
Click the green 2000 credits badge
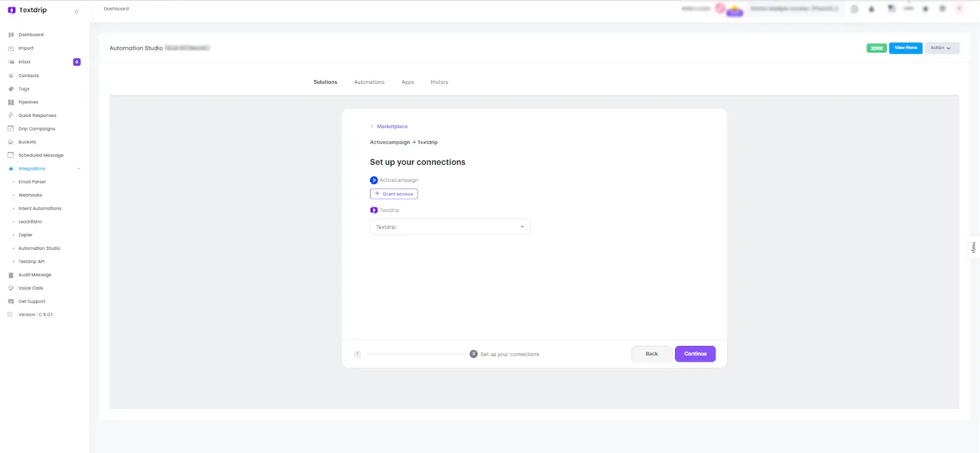click(876, 48)
